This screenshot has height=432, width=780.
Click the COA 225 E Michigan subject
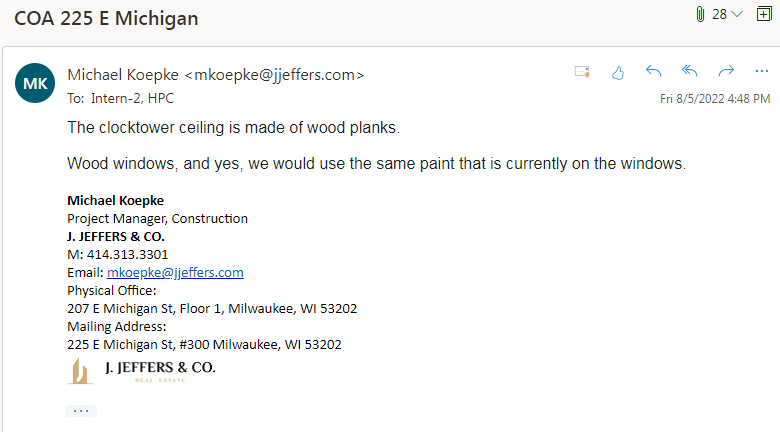tap(106, 19)
